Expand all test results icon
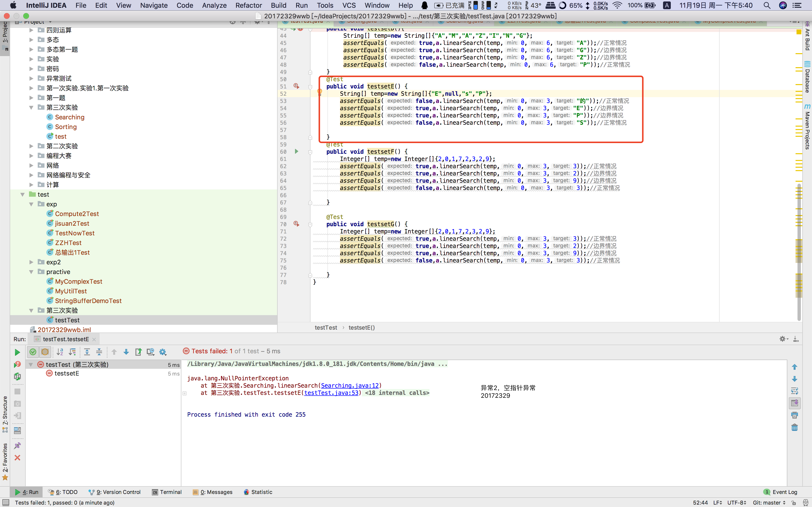The image size is (812, 507). click(87, 352)
